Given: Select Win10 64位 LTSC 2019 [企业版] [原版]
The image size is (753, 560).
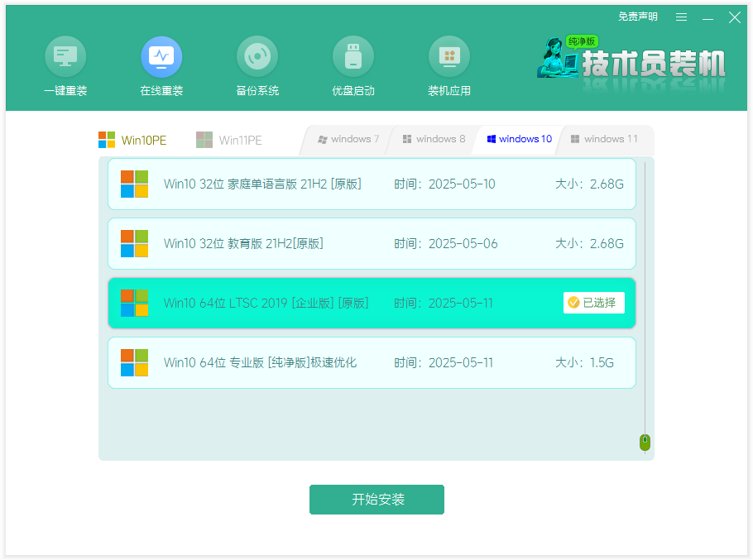Looking at the screenshot, I should click(372, 304).
